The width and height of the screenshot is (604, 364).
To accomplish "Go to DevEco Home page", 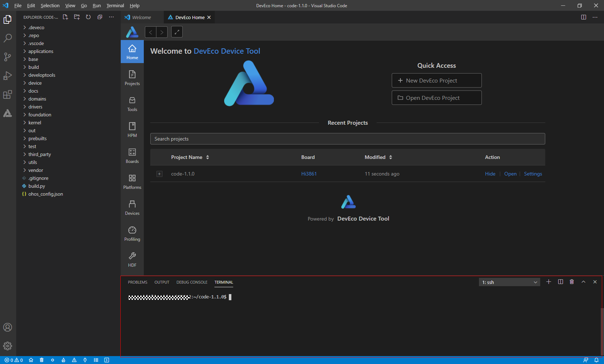I will pyautogui.click(x=132, y=52).
